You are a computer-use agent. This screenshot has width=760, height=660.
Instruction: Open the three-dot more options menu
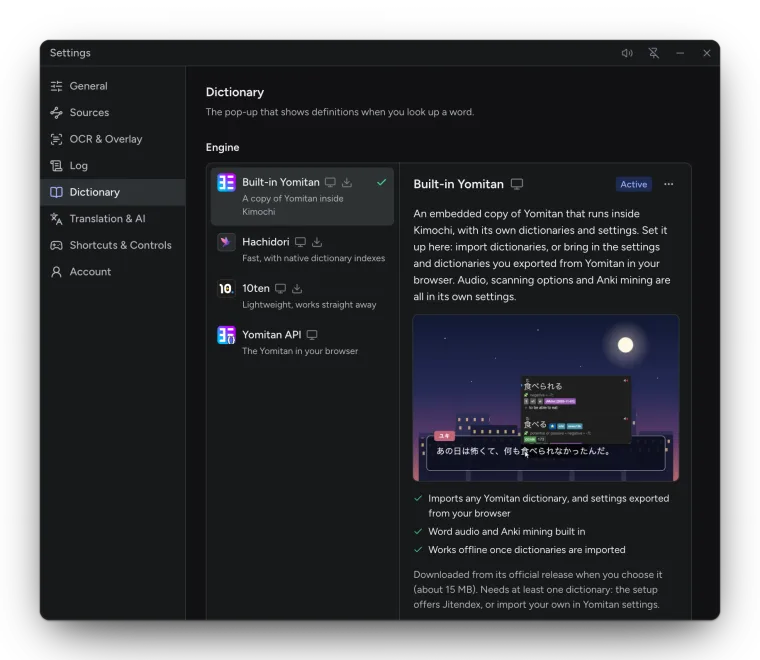(x=669, y=184)
